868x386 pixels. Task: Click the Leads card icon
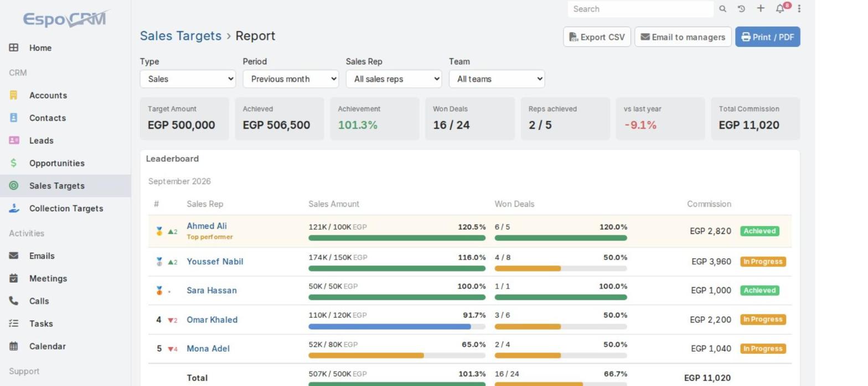14,140
